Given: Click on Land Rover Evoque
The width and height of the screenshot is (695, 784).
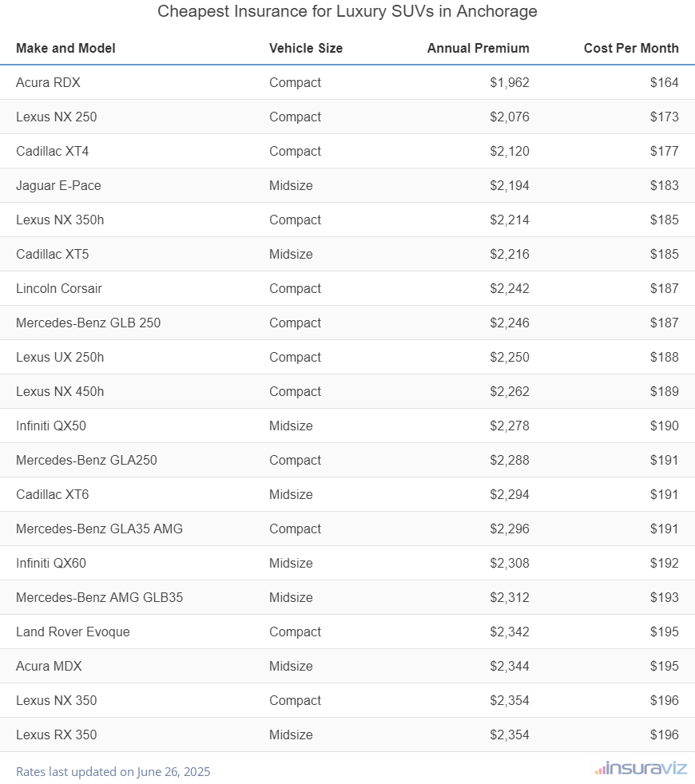Looking at the screenshot, I should 73,632.
